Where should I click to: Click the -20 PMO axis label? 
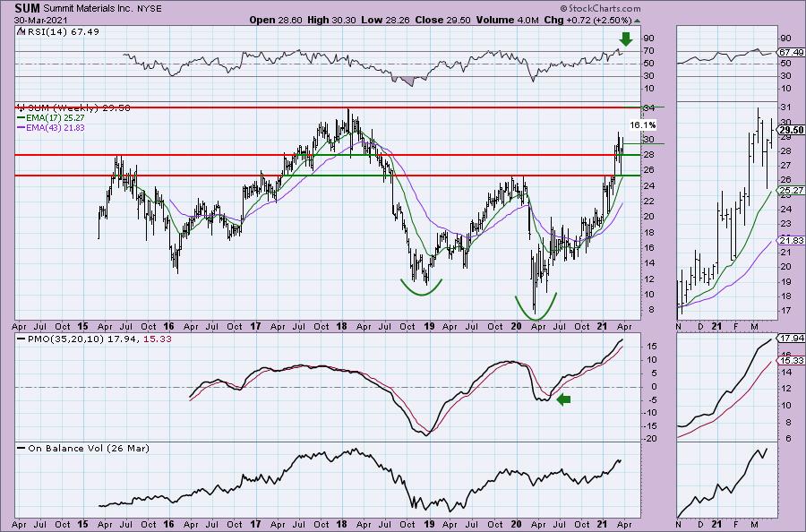[650, 439]
